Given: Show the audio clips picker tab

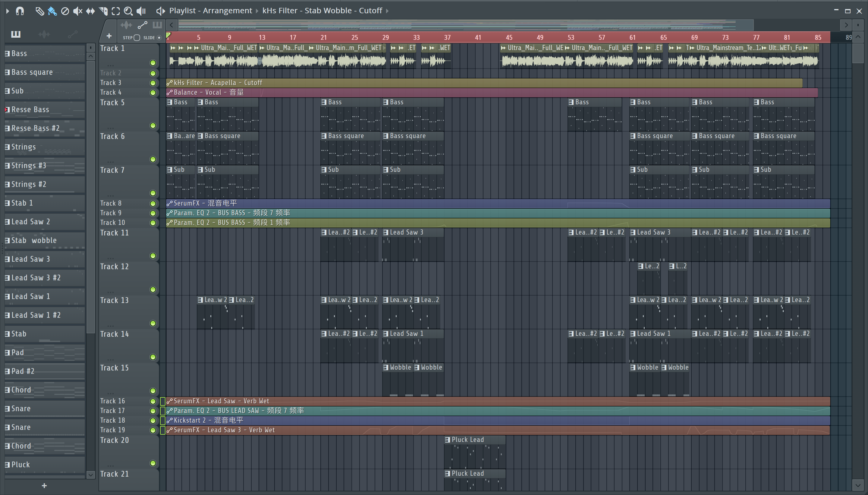Looking at the screenshot, I should click(x=44, y=34).
